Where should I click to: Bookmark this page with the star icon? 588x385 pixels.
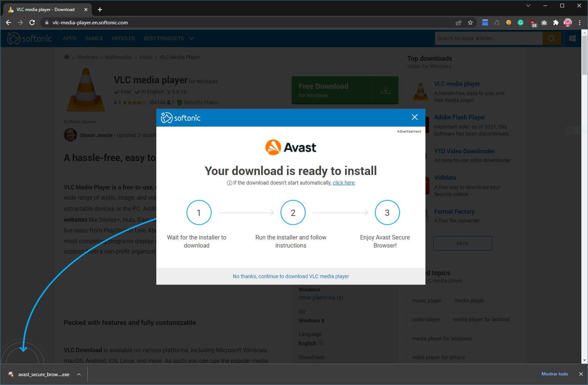coord(470,22)
